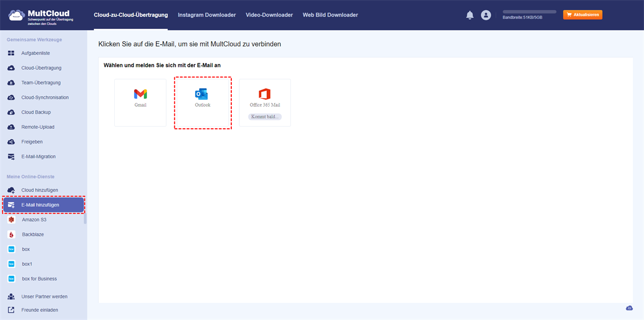Click the Freigeben sidebar icon
This screenshot has height=320, width=644.
[11, 142]
